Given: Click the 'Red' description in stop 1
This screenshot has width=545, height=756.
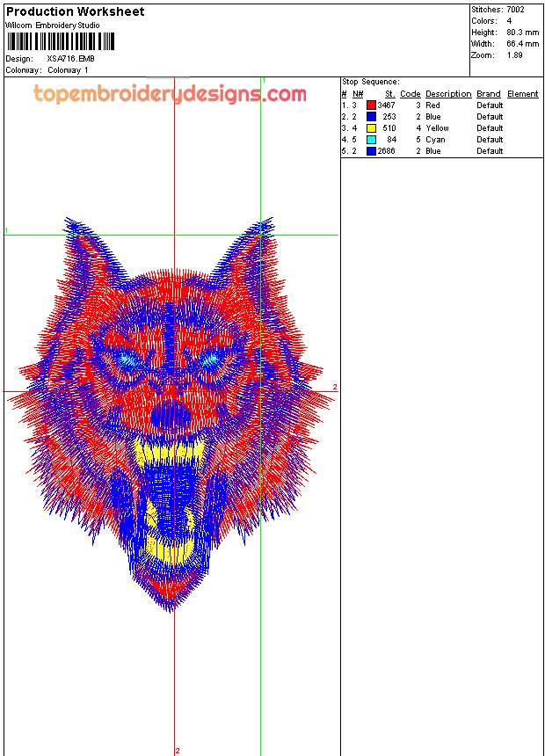Looking at the screenshot, I should pyautogui.click(x=432, y=105).
